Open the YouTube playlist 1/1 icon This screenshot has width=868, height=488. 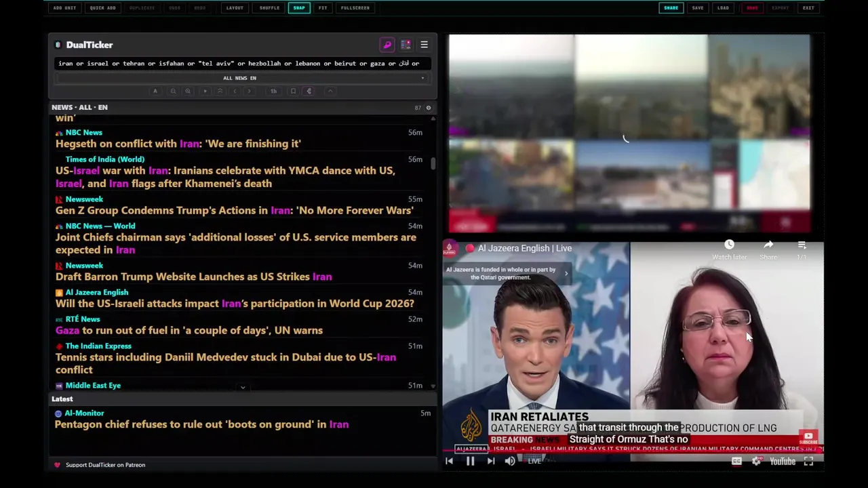(802, 245)
